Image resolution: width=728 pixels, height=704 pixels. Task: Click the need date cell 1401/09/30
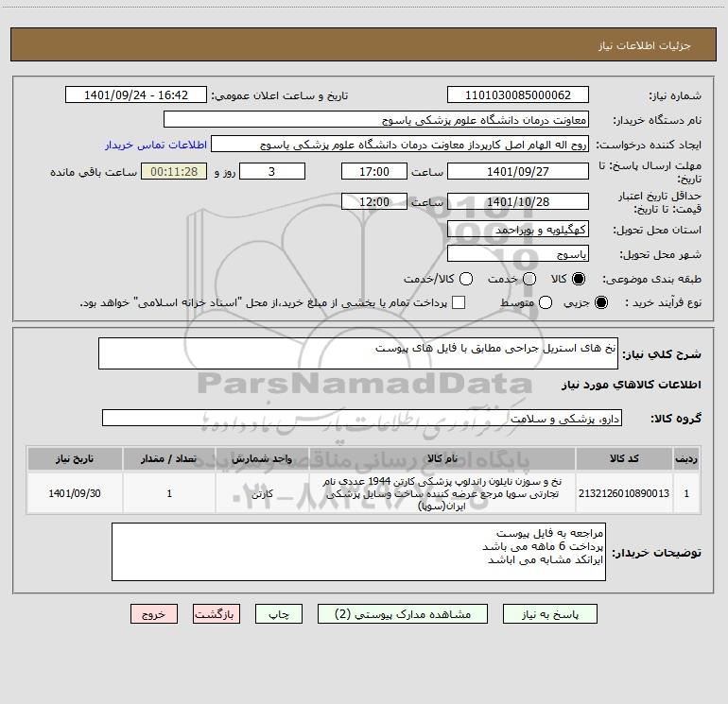pyautogui.click(x=75, y=493)
